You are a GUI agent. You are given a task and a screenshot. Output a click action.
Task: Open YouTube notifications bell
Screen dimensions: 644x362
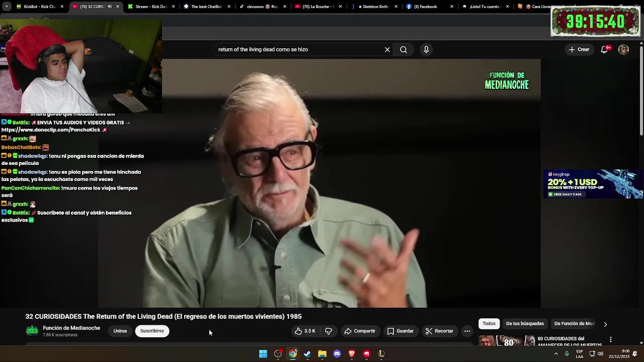pos(605,49)
